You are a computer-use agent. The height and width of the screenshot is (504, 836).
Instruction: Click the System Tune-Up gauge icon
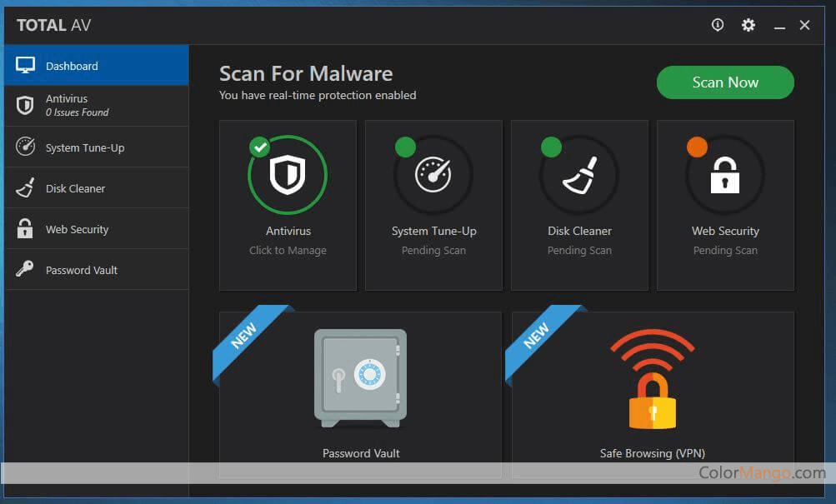[433, 174]
